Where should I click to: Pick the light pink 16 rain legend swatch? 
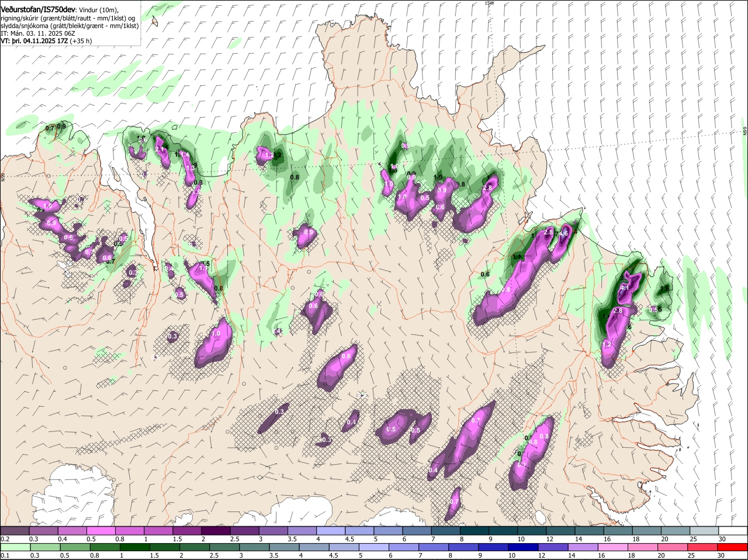point(613,547)
